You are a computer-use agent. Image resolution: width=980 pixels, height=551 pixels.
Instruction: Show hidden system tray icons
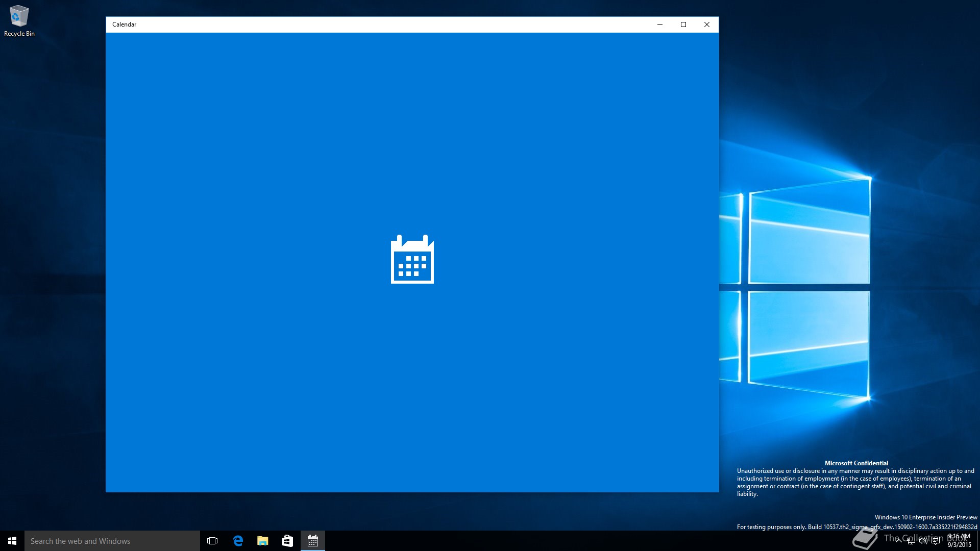898,541
